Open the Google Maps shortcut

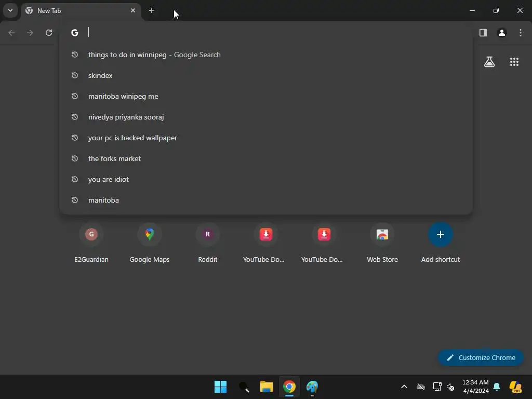tap(149, 243)
